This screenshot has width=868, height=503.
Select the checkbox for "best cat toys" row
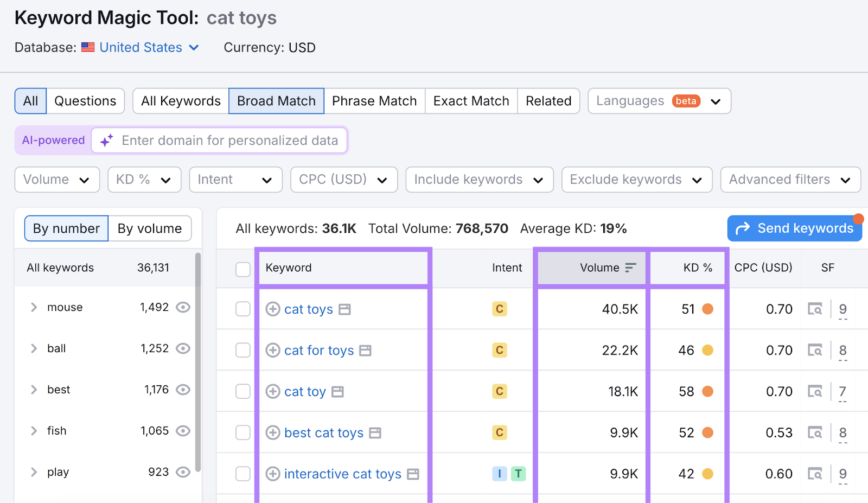tap(242, 432)
